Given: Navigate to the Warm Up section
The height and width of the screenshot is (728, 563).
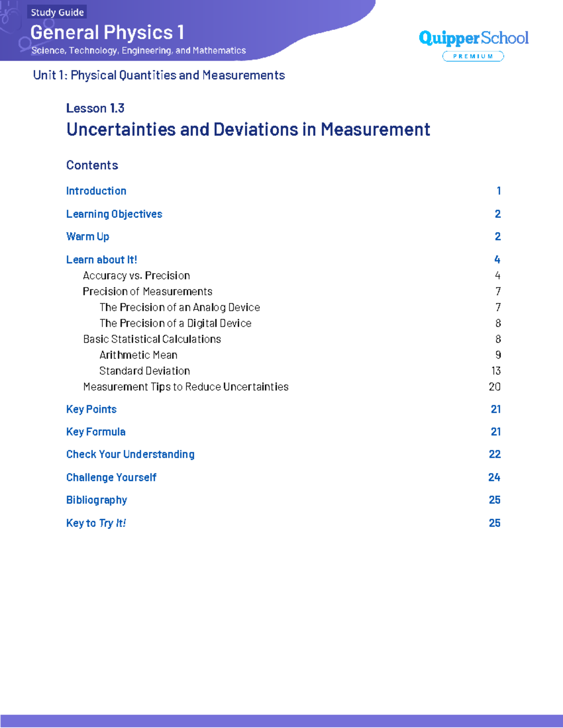Looking at the screenshot, I should [87, 237].
